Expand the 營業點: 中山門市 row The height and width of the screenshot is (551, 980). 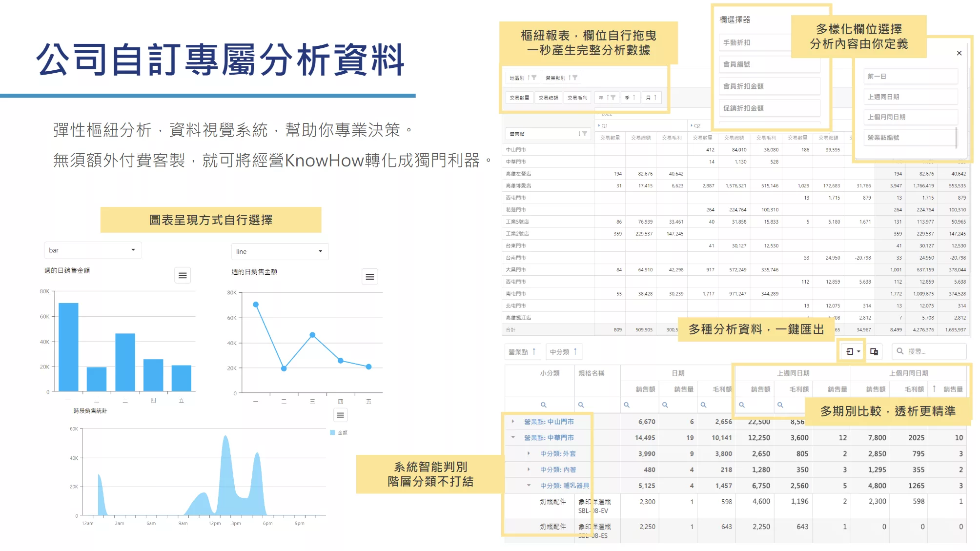point(513,421)
